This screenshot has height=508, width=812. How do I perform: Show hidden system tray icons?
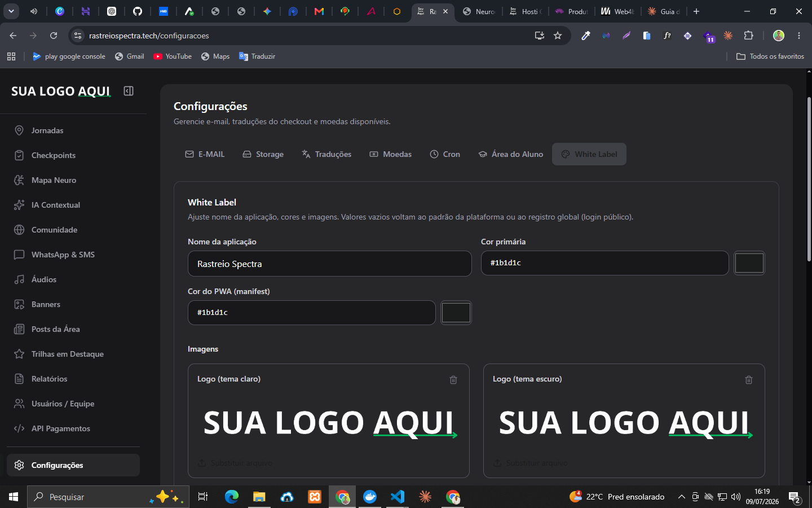(x=681, y=497)
